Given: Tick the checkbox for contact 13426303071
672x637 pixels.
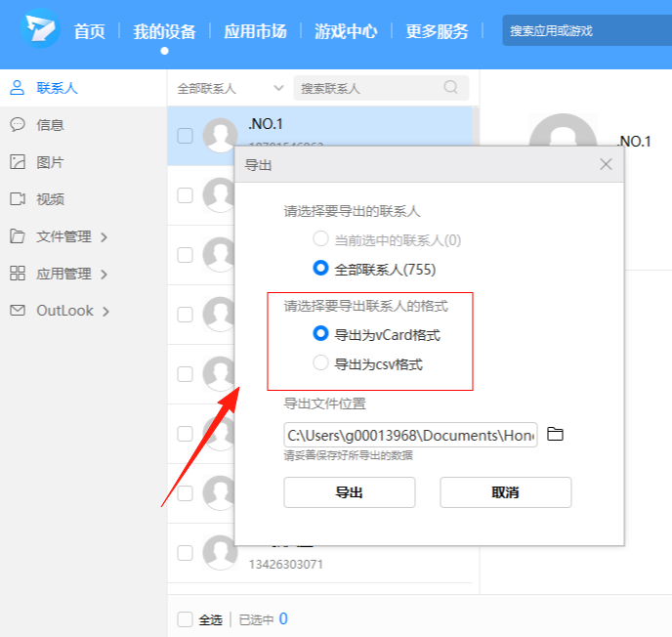Looking at the screenshot, I should [186, 553].
